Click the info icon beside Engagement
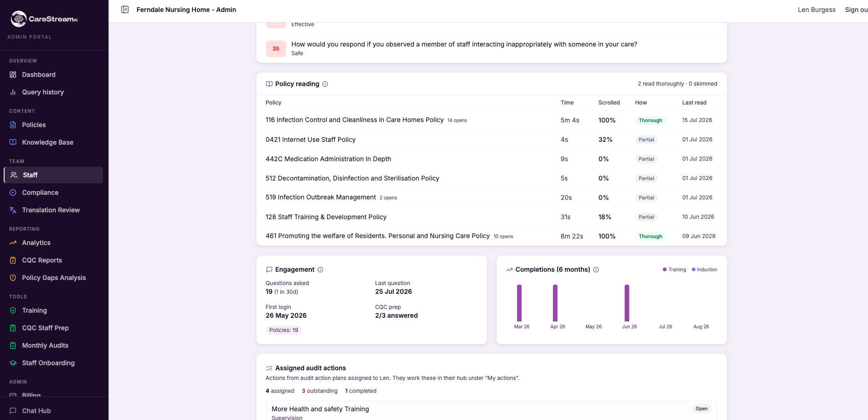 [x=321, y=270]
